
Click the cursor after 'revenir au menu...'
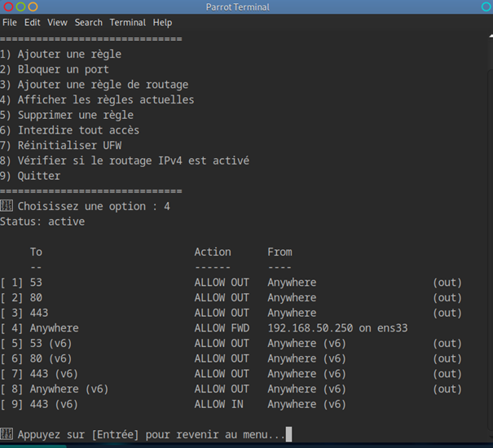[x=289, y=435]
